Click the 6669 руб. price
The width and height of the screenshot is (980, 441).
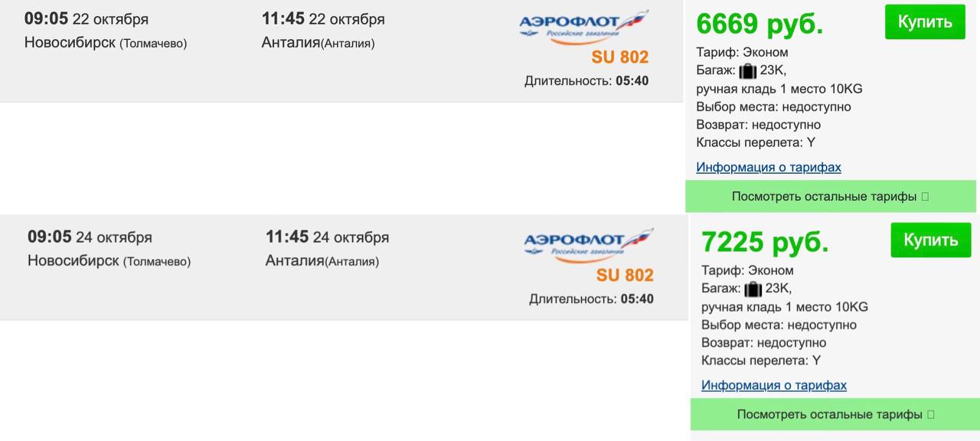(759, 24)
